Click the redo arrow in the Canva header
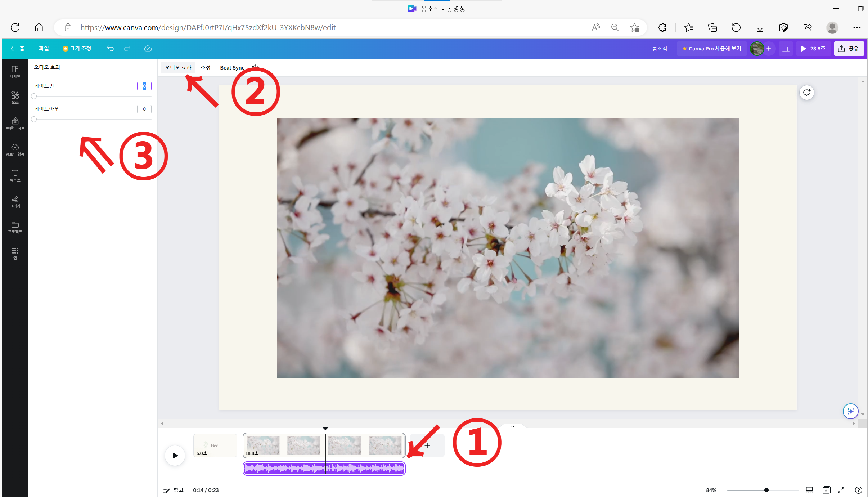 click(x=127, y=48)
